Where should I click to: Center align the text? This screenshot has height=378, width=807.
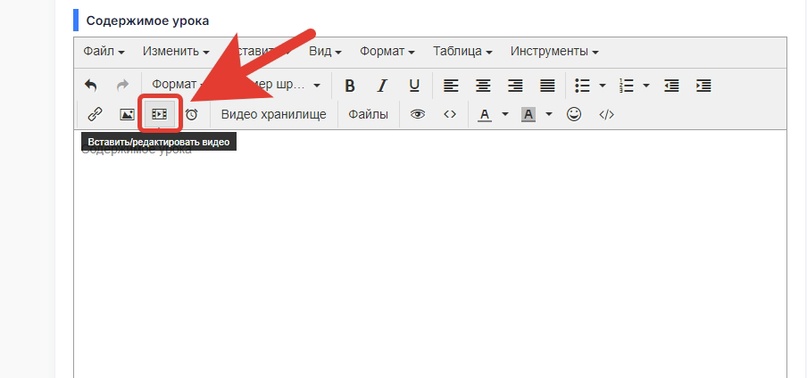(x=483, y=85)
